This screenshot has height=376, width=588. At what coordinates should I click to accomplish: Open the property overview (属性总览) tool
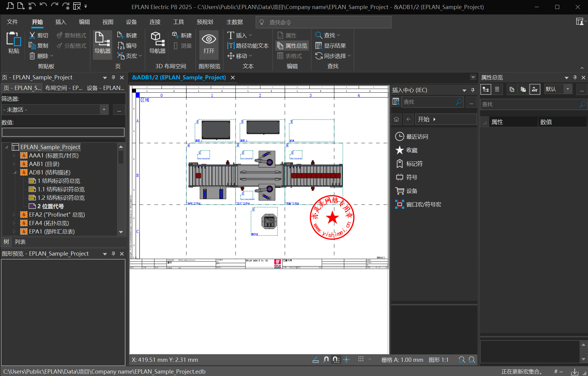coord(292,46)
